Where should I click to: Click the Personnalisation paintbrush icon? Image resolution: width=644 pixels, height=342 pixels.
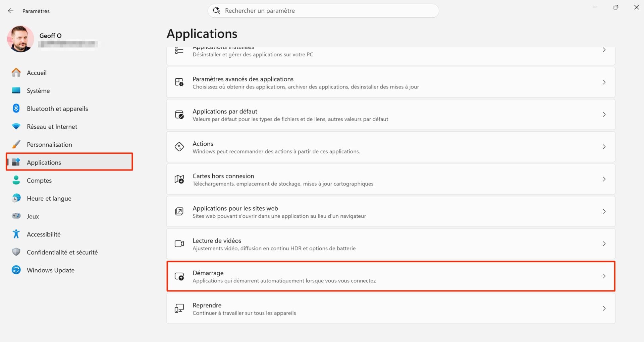point(16,144)
